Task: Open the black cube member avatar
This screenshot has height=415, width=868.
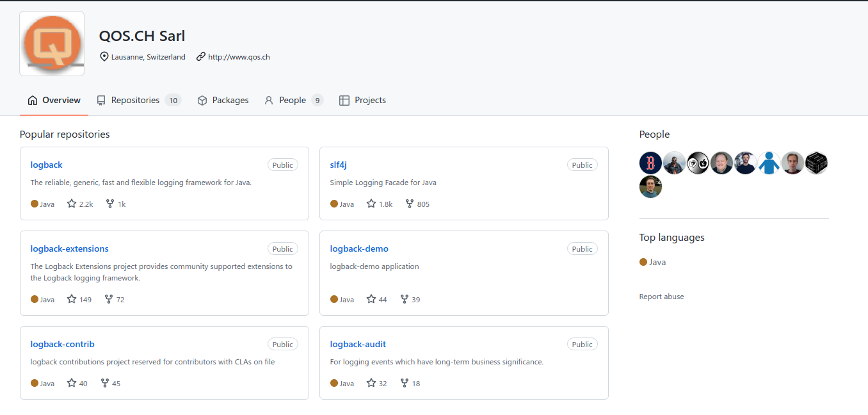Action: coord(816,163)
